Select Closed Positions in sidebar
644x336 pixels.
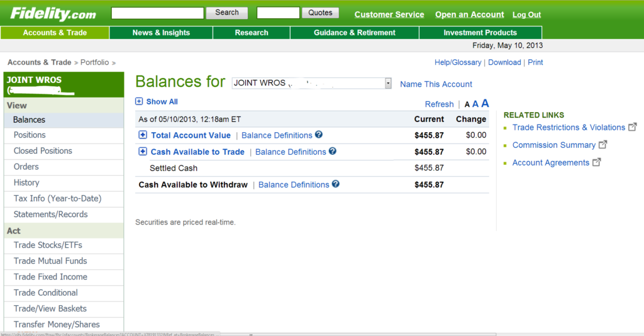coord(64,151)
